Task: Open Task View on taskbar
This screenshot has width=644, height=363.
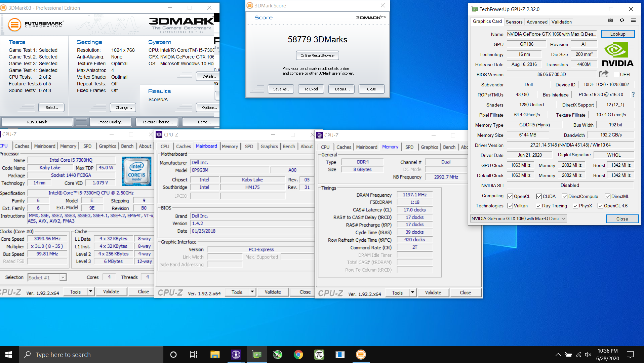Action: (194, 355)
